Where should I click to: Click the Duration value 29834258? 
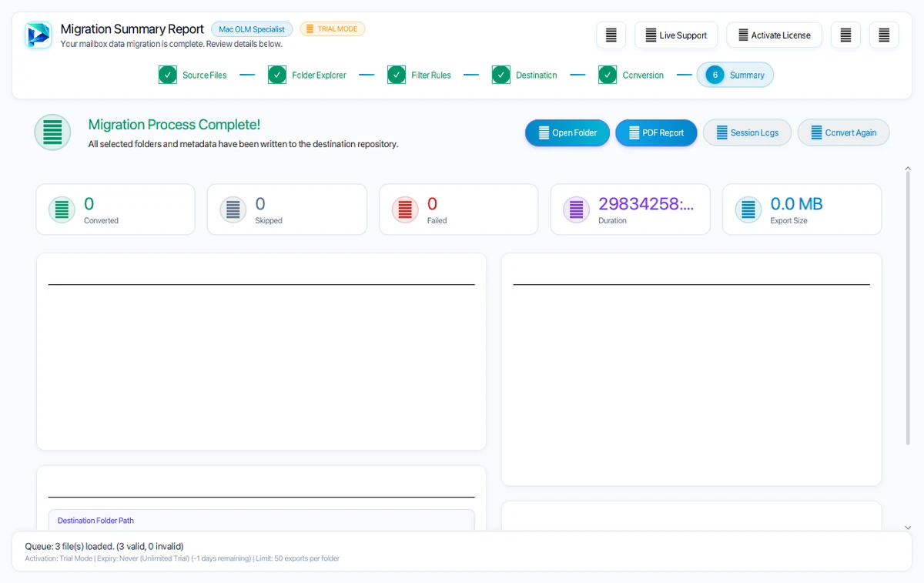[646, 204]
